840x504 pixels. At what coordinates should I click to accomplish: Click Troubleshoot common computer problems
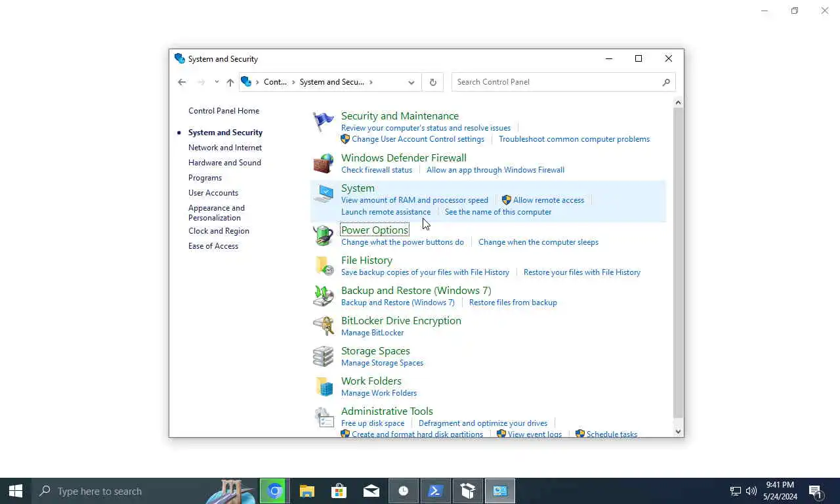pos(574,139)
